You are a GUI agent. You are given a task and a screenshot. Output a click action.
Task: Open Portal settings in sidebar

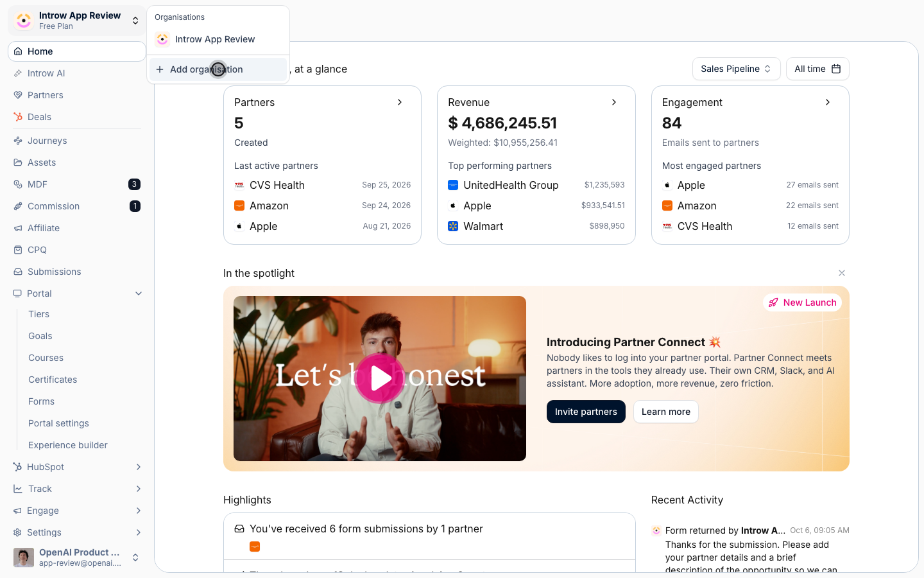[x=58, y=423]
